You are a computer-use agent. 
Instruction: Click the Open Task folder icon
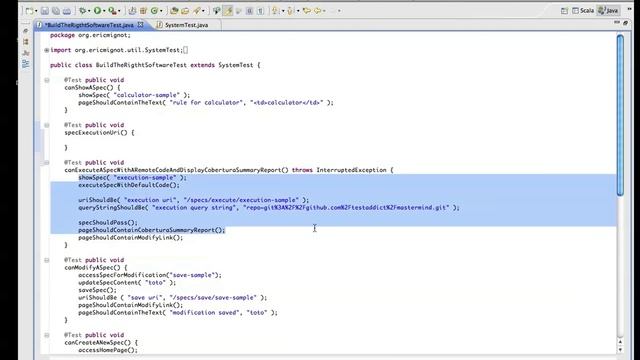click(185, 11)
